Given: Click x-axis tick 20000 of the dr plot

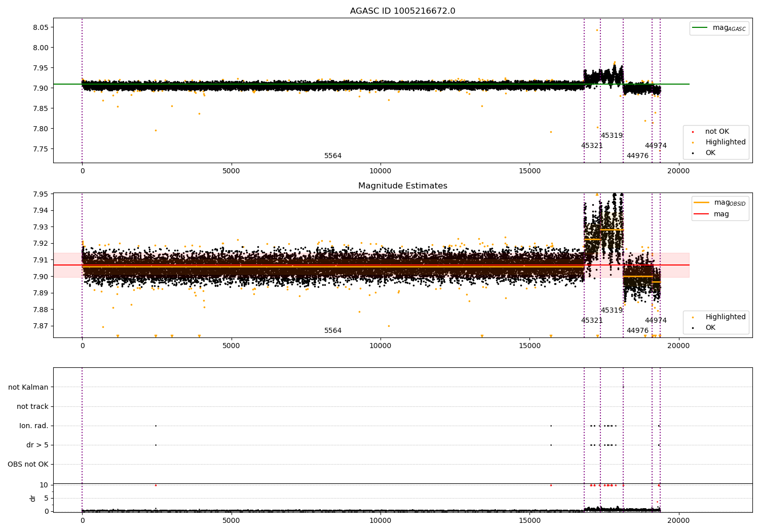Looking at the screenshot, I should pyautogui.click(x=678, y=520).
